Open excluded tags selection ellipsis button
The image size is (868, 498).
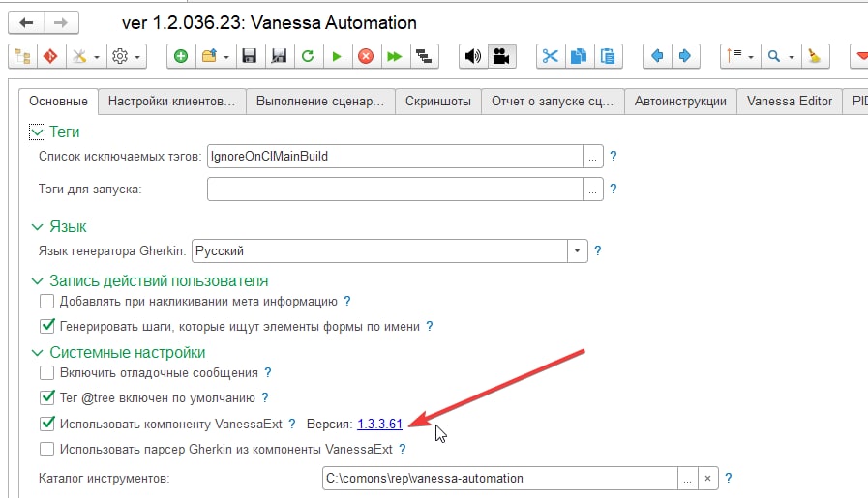coord(592,156)
